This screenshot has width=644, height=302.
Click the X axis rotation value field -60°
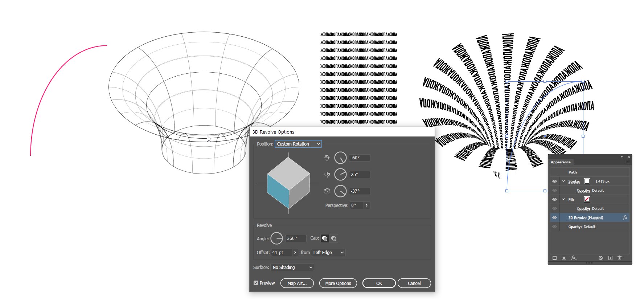tap(360, 158)
